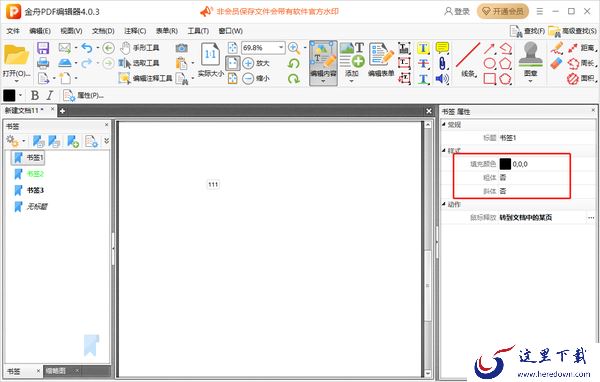The image size is (600, 382).
Task: Click the paperclip file attachment icon
Action: tap(442, 63)
